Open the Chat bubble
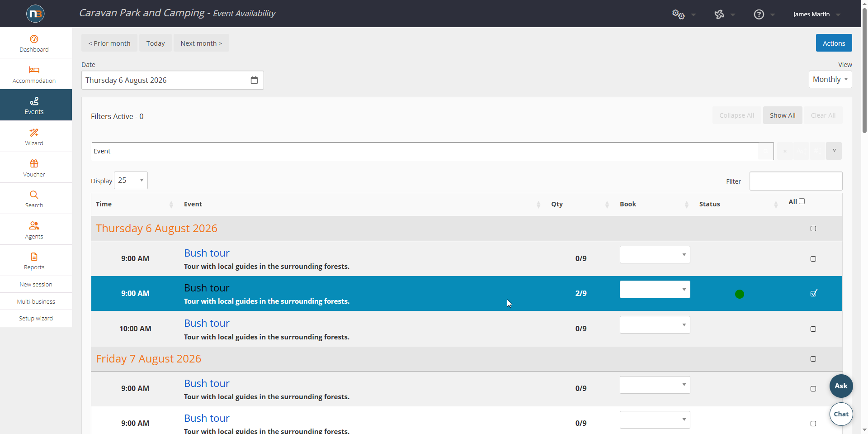This screenshot has width=868, height=434. pyautogui.click(x=841, y=414)
